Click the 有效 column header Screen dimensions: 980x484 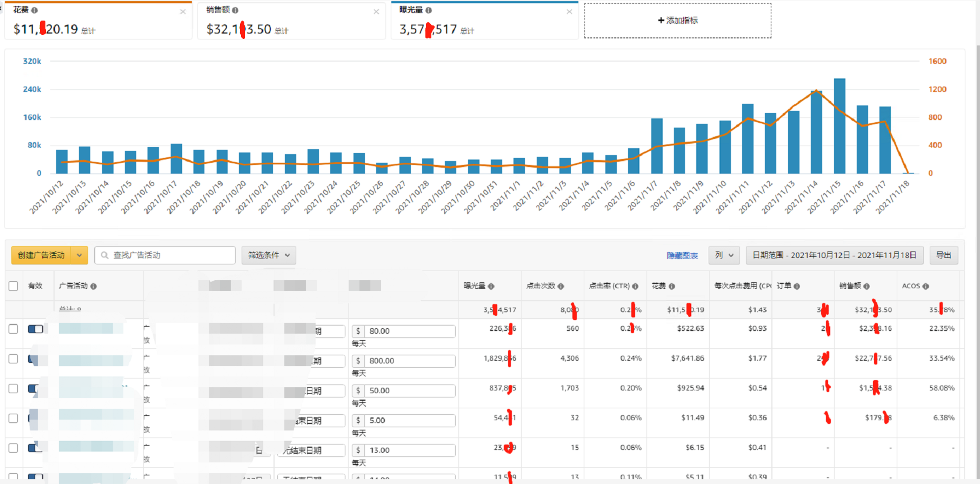point(35,286)
